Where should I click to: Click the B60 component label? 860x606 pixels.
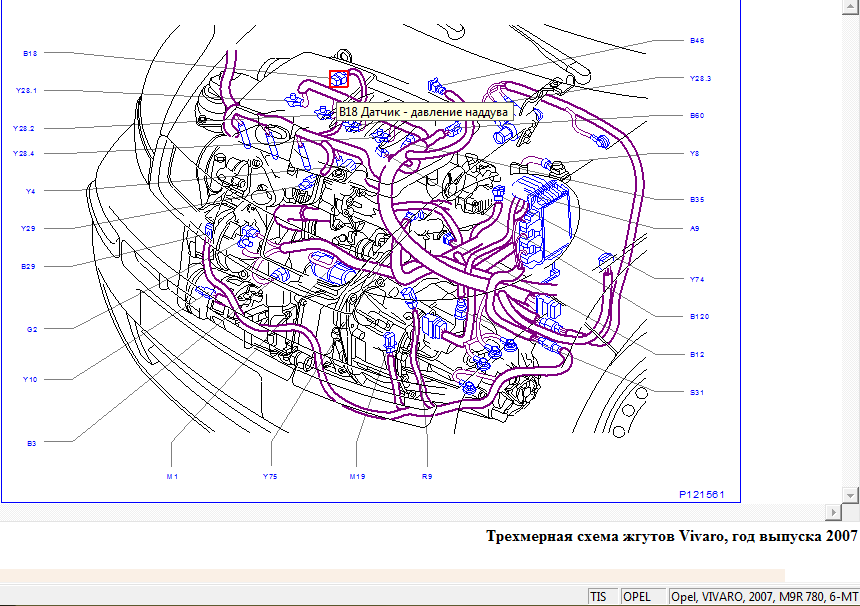pyautogui.click(x=697, y=116)
